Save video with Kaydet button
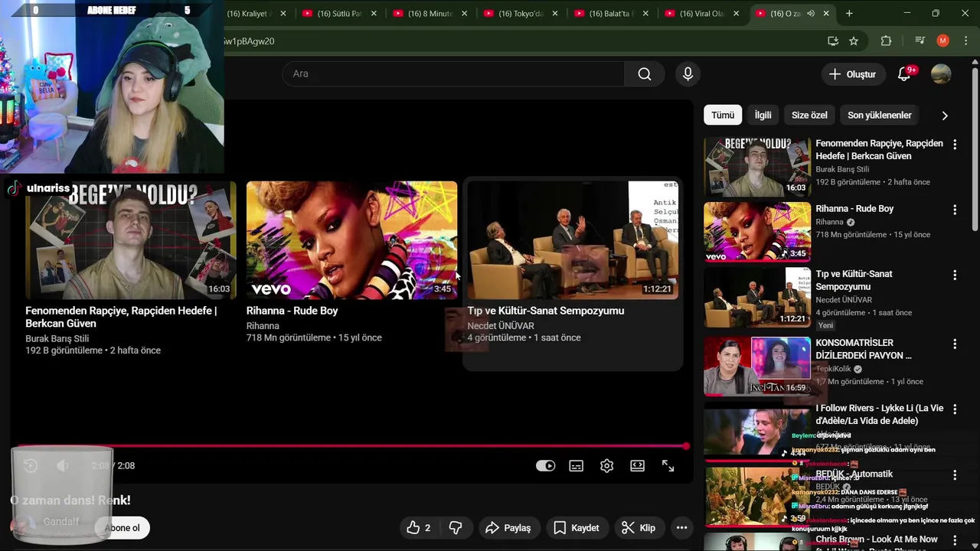This screenshot has width=980, height=551. [577, 527]
